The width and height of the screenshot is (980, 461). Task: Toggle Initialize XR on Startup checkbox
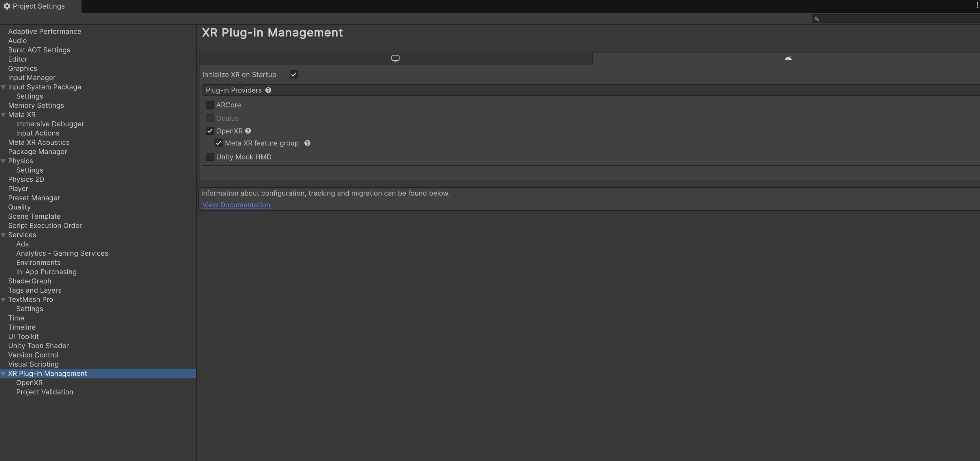[293, 75]
